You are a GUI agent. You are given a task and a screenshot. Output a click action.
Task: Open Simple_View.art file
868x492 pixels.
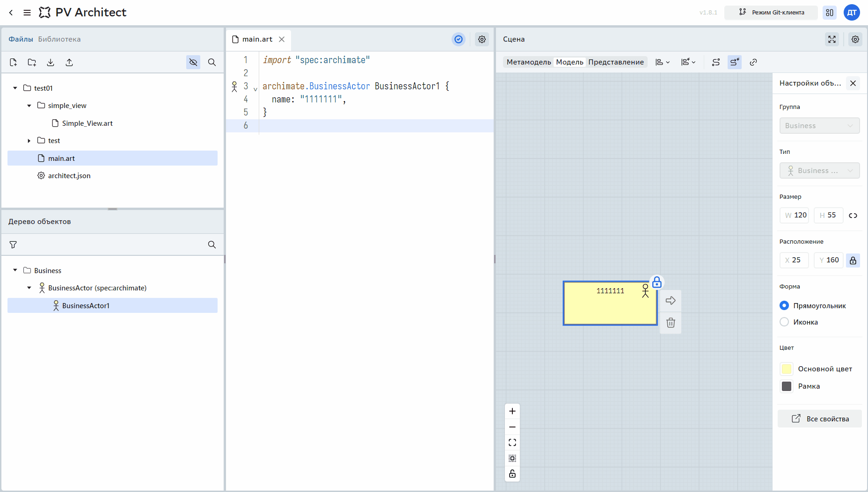87,123
